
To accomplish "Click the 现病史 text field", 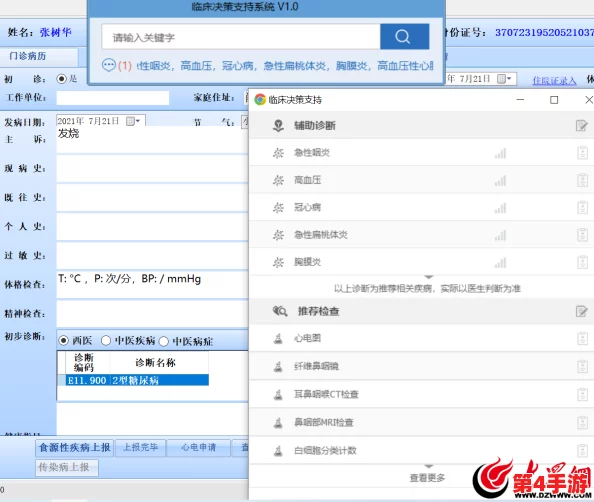I will pos(152,169).
